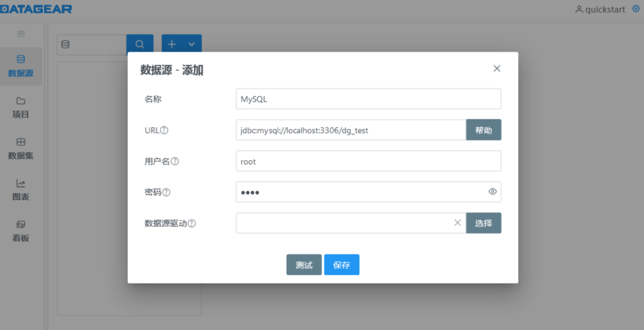Toggle password visibility eye icon
Image resolution: width=644 pixels, height=330 pixels.
point(493,192)
